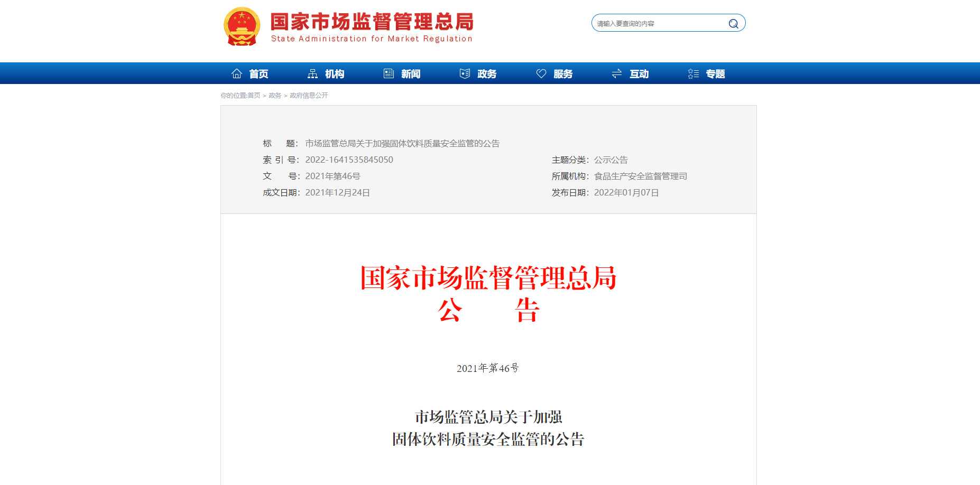Image resolution: width=980 pixels, height=485 pixels.
Task: Click the organization chart icon beside 机构
Action: 312,73
